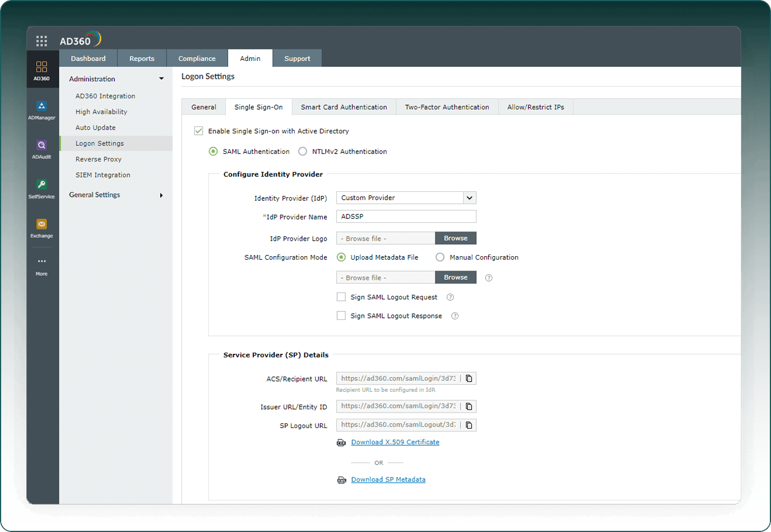Open the apps grid launcher icon
The image size is (771, 532).
pyautogui.click(x=41, y=41)
